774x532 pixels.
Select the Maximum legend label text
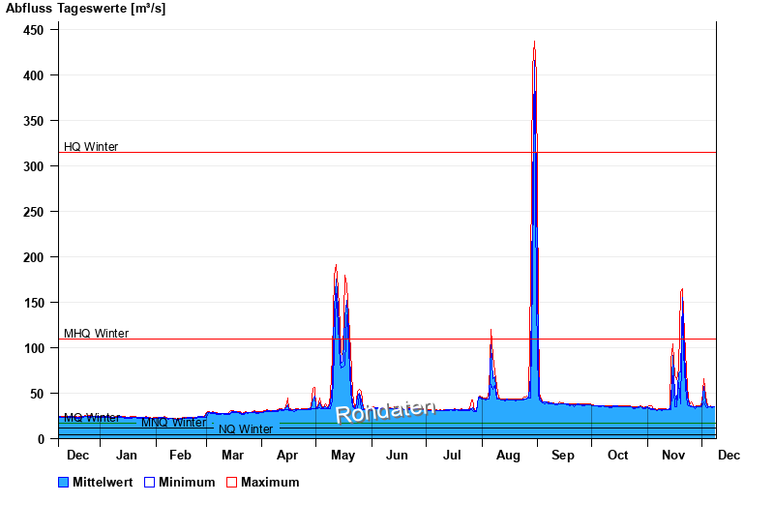coord(270,483)
